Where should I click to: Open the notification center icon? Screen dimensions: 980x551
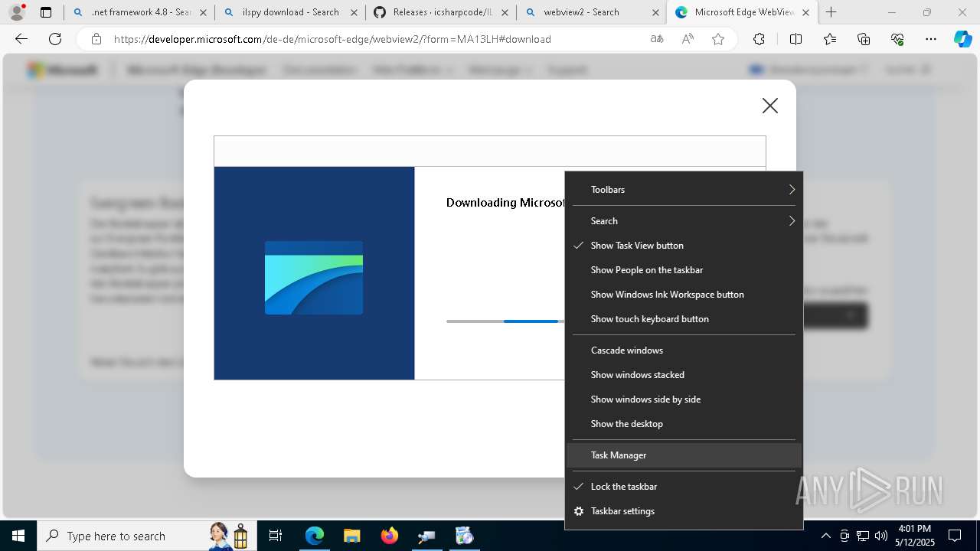pyautogui.click(x=955, y=536)
